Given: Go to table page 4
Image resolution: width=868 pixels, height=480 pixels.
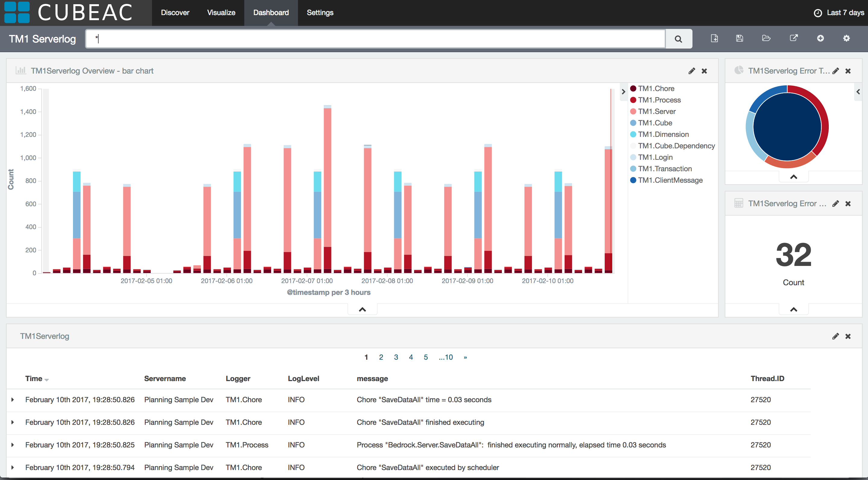Looking at the screenshot, I should click(411, 357).
